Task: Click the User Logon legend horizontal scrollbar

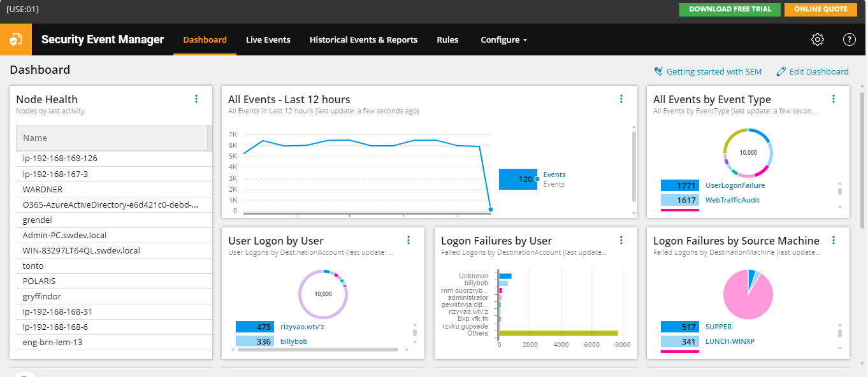Action: 318,350
